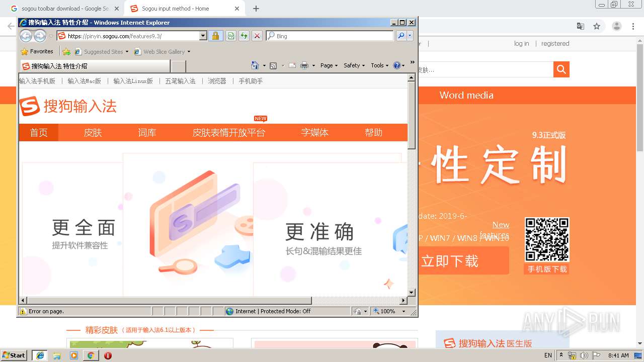
Task: Click Chrome translate page icon
Action: tap(580, 26)
